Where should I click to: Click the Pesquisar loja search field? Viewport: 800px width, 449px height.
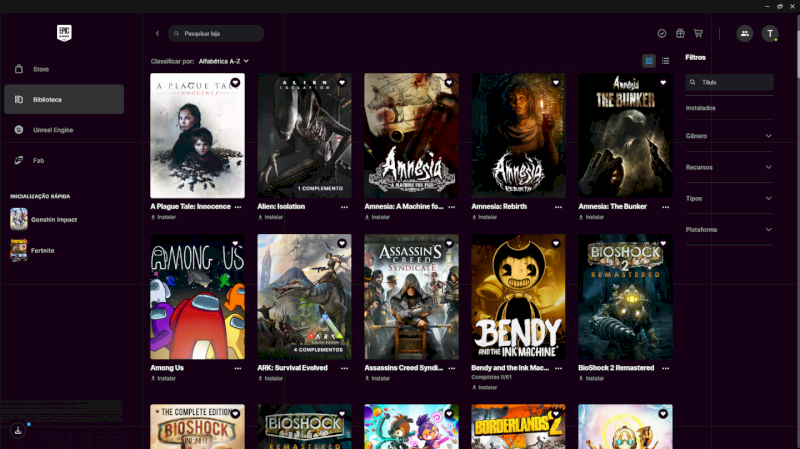(216, 34)
